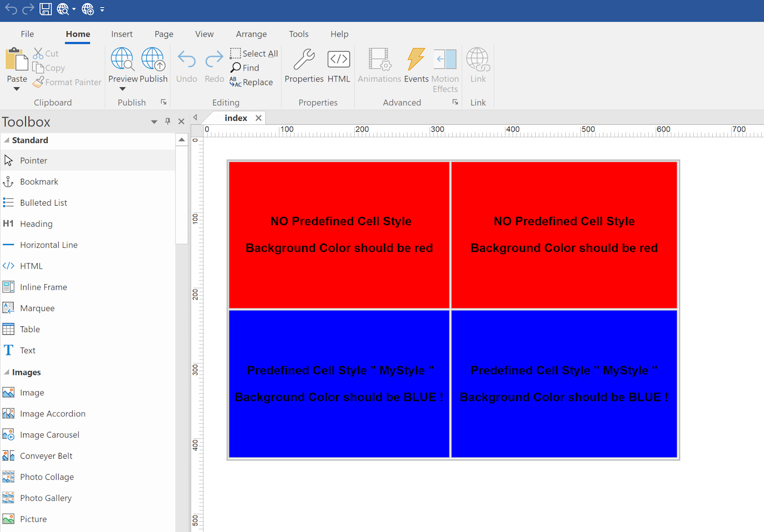Click the Link globe icon
Viewport: 764px width, 532px height.
[x=478, y=59]
